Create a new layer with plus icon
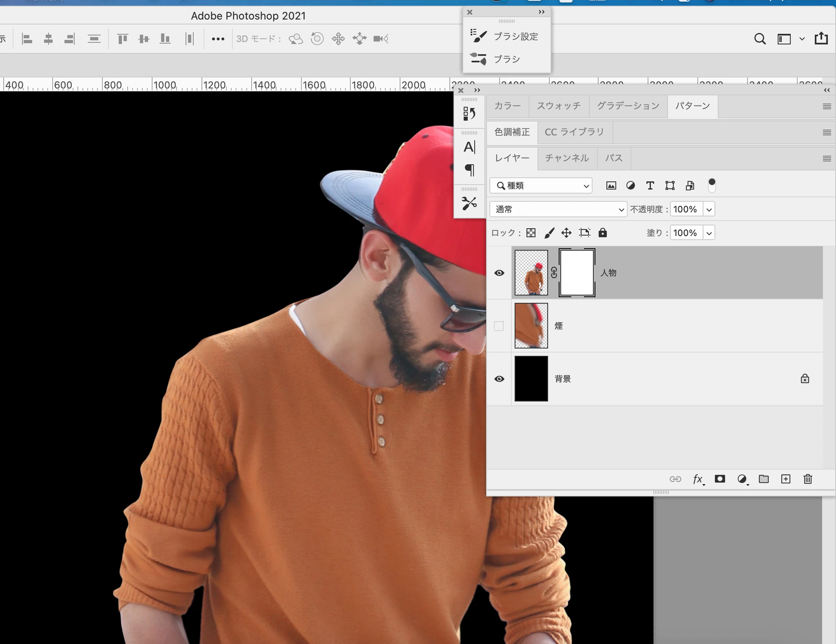The image size is (836, 644). click(785, 479)
